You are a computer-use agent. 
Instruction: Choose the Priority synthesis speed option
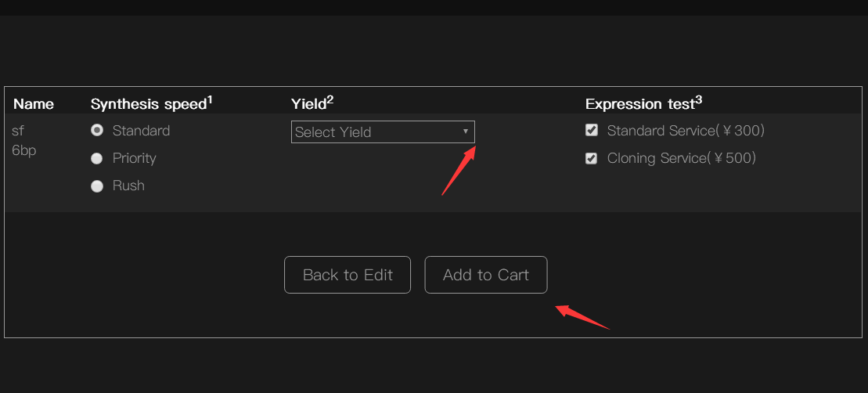pyautogui.click(x=97, y=158)
